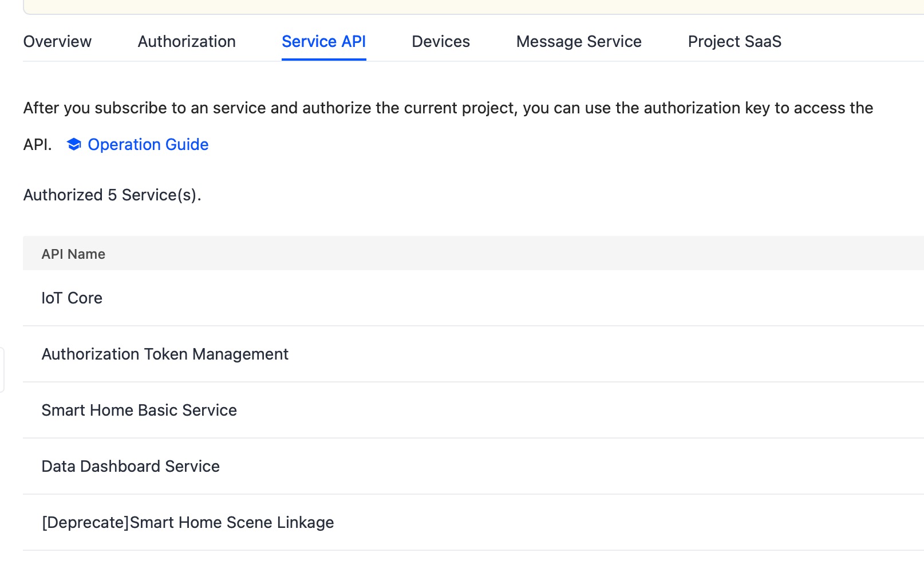Image resolution: width=924 pixels, height=576 pixels.
Task: Switch to the Project SaaS tab
Action: tap(735, 42)
